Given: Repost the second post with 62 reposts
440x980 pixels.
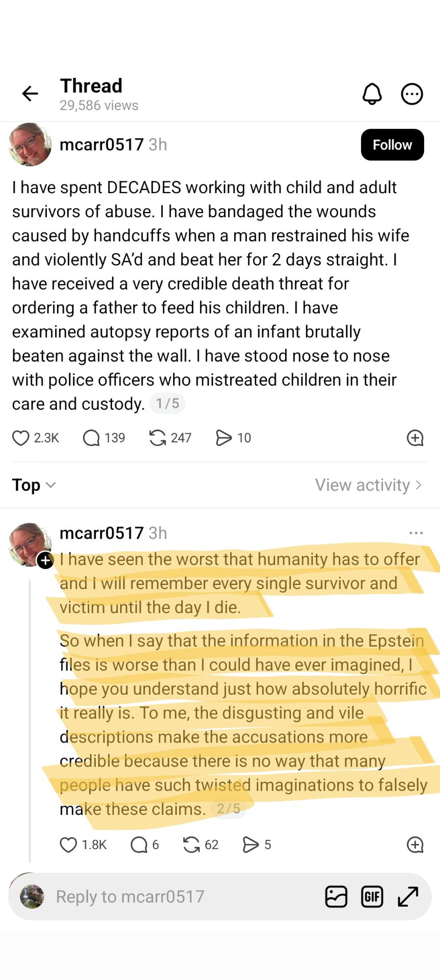Looking at the screenshot, I should point(191,844).
